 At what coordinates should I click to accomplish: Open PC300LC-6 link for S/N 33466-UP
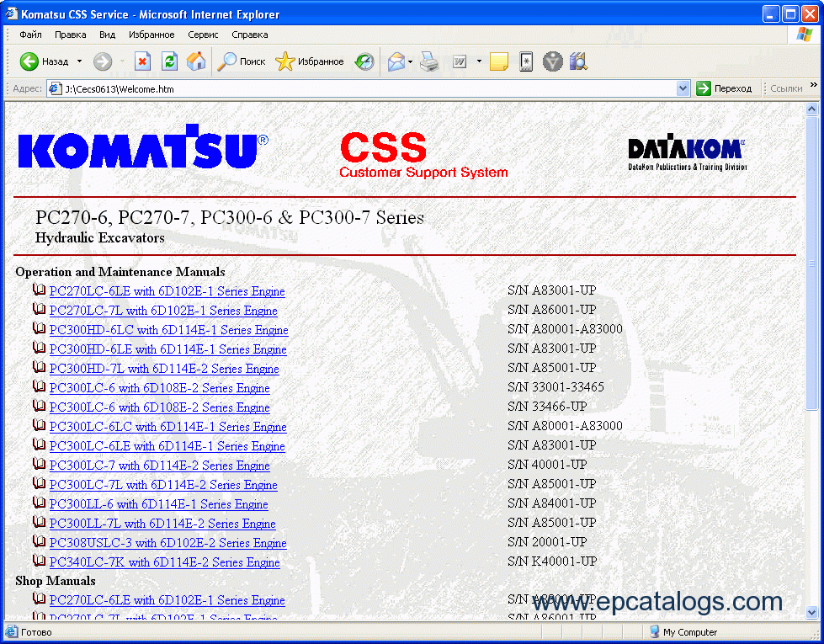pyautogui.click(x=159, y=407)
